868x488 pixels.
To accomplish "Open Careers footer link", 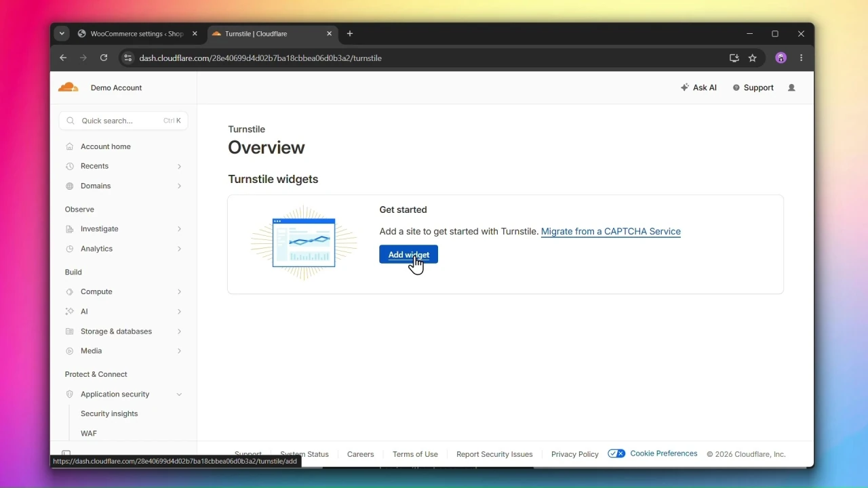I will point(360,454).
